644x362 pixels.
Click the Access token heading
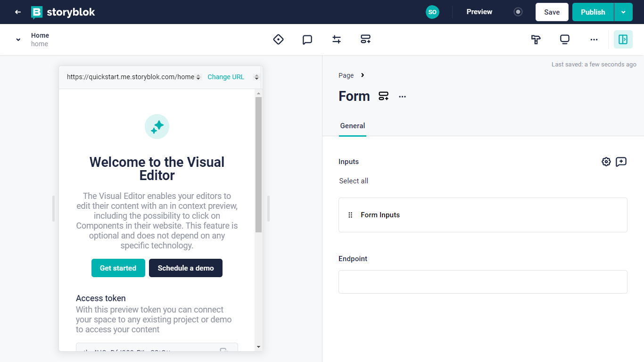coord(101,298)
